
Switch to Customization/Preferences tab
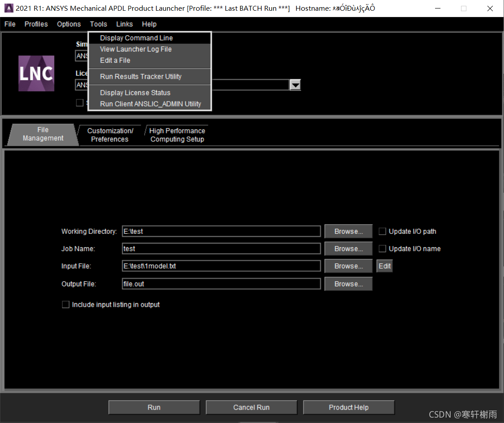coord(110,135)
